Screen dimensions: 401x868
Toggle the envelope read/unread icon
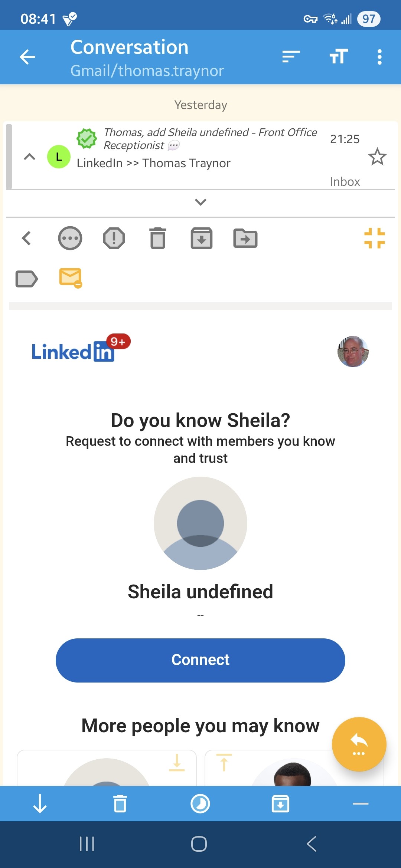[70, 278]
